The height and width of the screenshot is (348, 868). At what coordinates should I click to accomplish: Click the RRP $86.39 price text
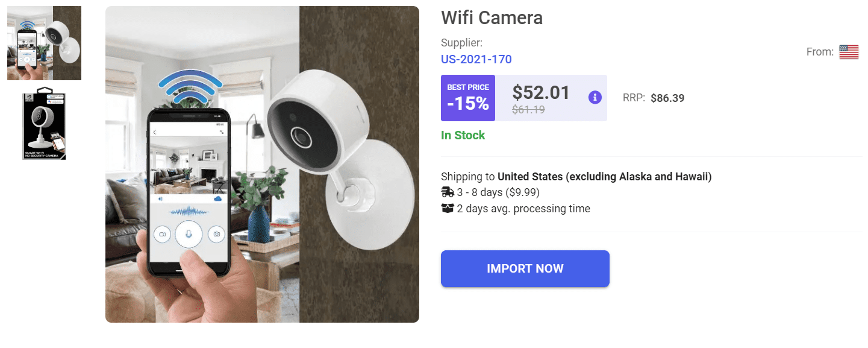point(667,98)
